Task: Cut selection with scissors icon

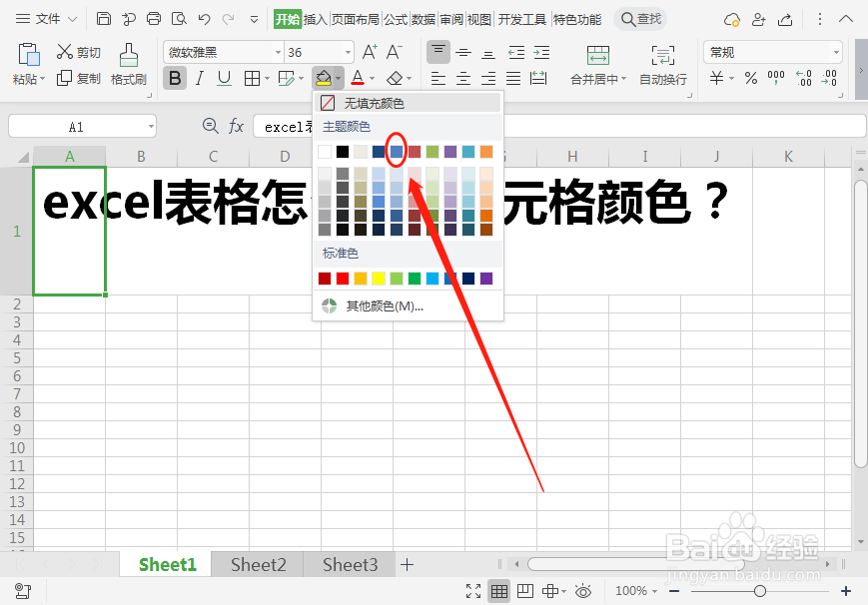Action: coord(65,52)
